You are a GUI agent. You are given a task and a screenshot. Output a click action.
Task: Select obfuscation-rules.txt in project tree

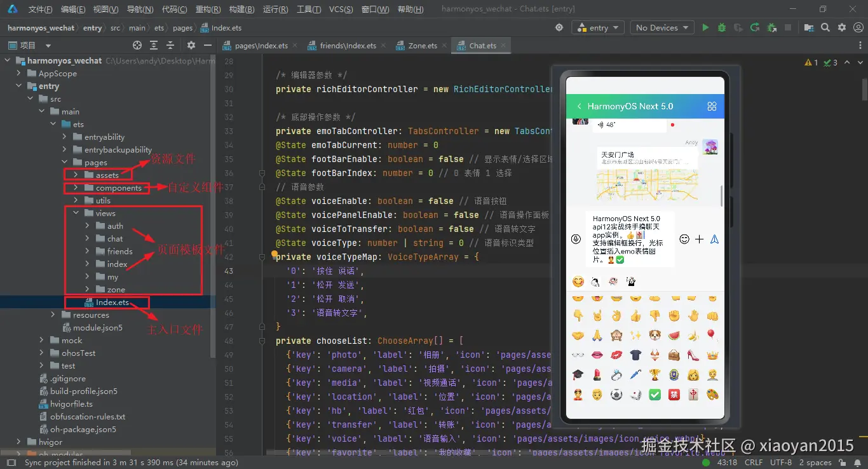(x=88, y=417)
